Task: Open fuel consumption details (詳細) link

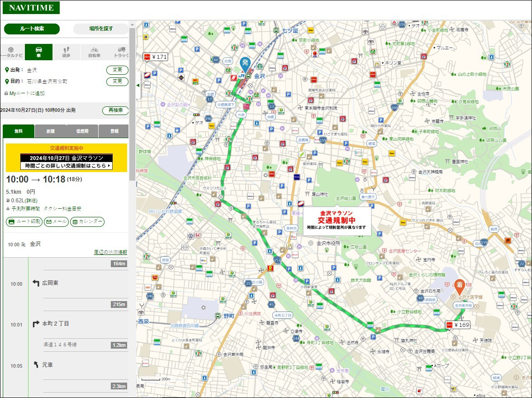Action: point(31,200)
